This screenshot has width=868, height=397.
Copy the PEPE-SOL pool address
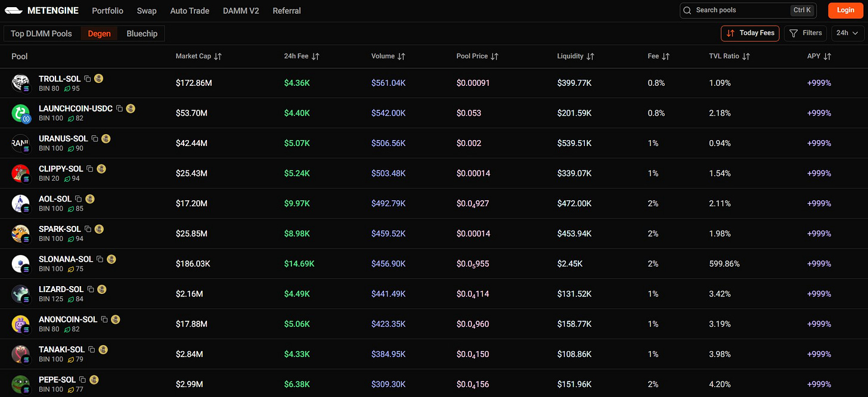(82, 380)
